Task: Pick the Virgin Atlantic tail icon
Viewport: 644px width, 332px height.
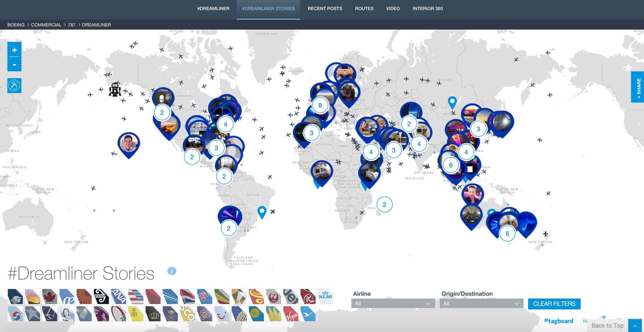Action: (x=291, y=314)
